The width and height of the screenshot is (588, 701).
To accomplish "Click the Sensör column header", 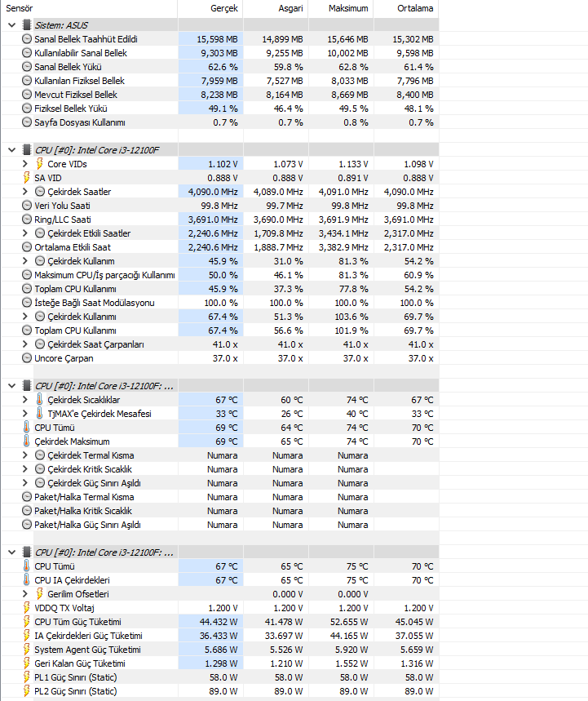I will pos(90,8).
